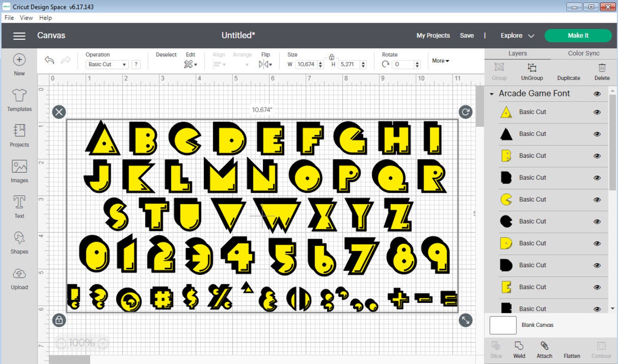Open the Operation Basic Cut dropdown
This screenshot has width=618, height=364.
107,65
